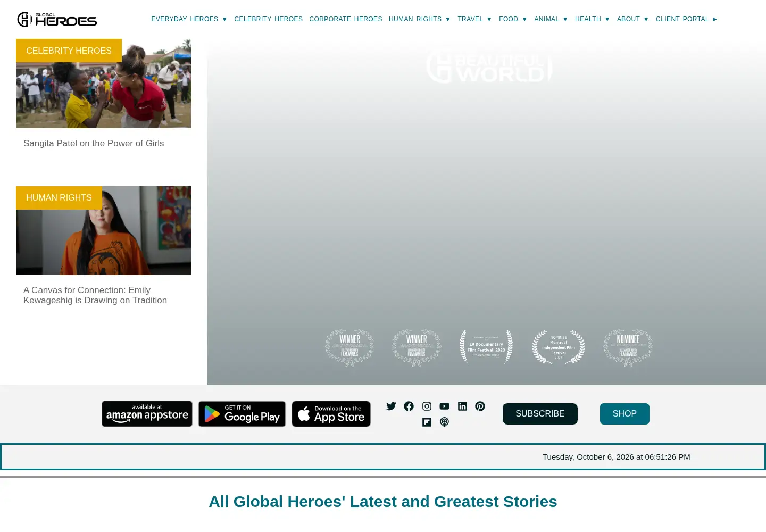Image resolution: width=766 pixels, height=532 pixels.
Task: Open the Flipboard social icon
Action: click(427, 422)
